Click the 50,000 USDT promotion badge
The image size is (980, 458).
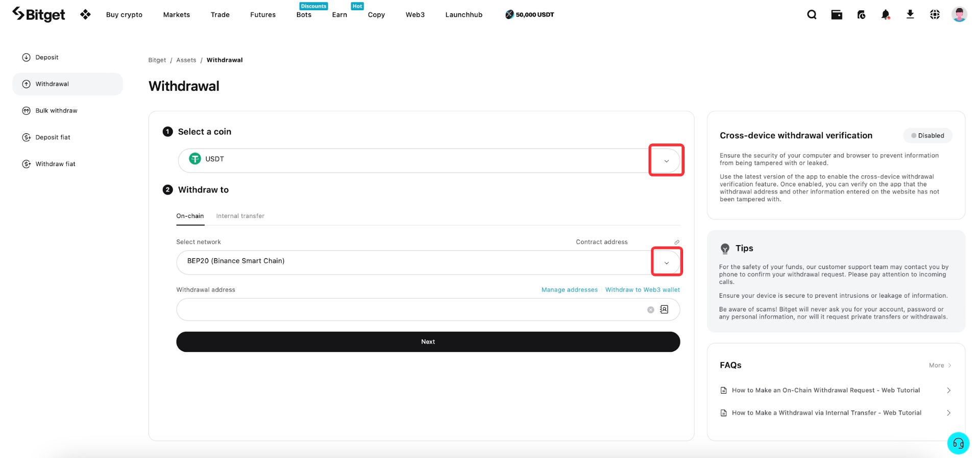pyautogui.click(x=529, y=14)
